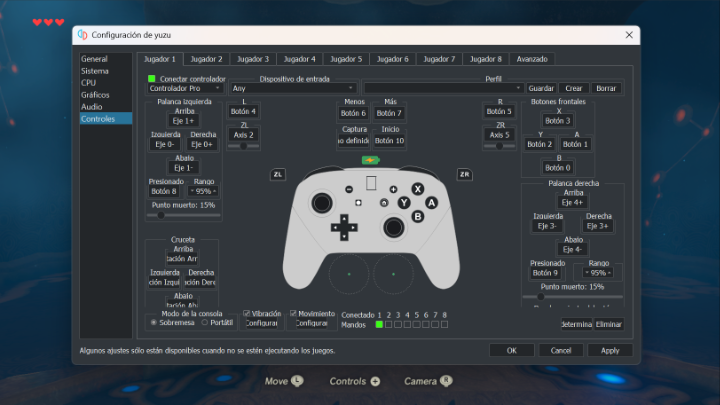
Task: Click the D-pad on controller image
Action: point(344,227)
